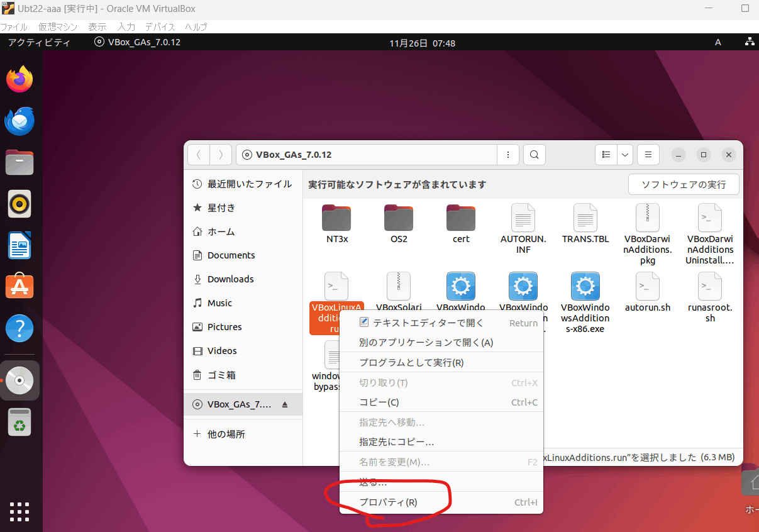Choose 指定先にコピー… from context menu
759x532 pixels.
click(x=441, y=442)
